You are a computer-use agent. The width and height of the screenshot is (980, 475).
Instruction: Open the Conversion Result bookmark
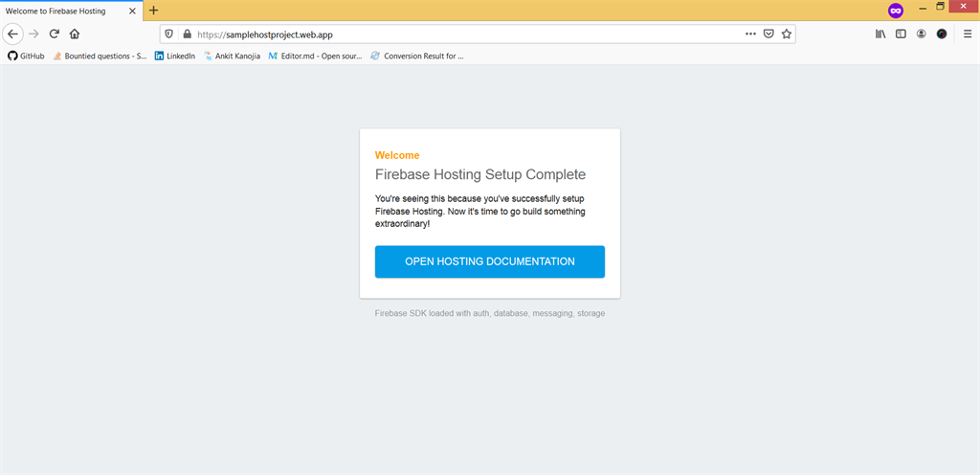point(417,56)
